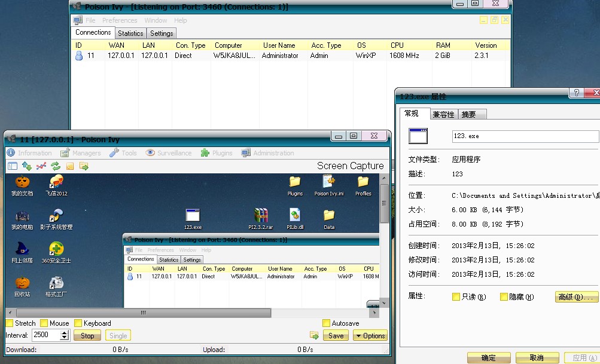The image size is (600, 364).
Task: Switch to the Settings tab in main window
Action: (x=162, y=33)
